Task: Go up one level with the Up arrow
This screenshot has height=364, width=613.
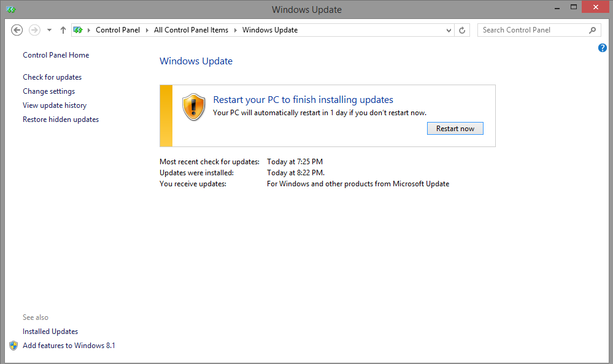Action: [63, 30]
